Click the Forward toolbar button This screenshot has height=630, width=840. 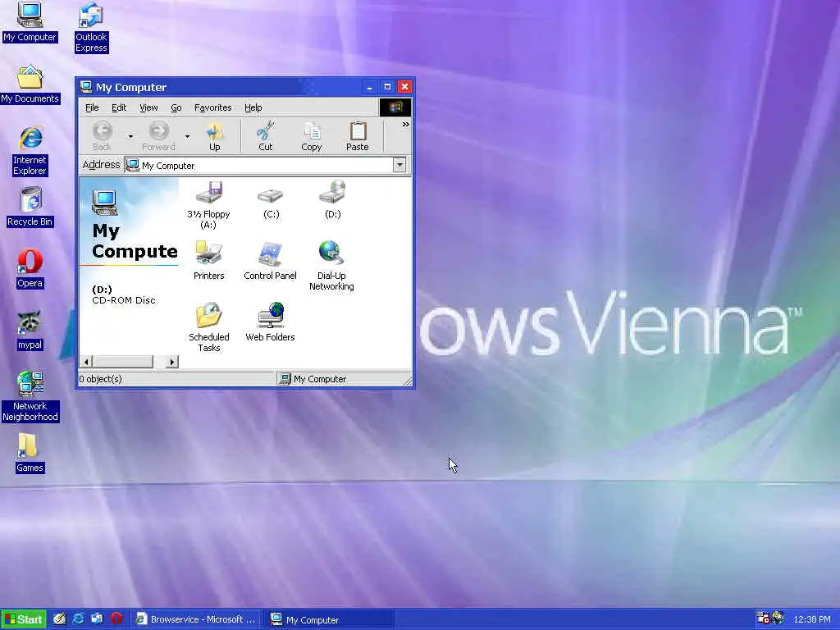click(158, 136)
